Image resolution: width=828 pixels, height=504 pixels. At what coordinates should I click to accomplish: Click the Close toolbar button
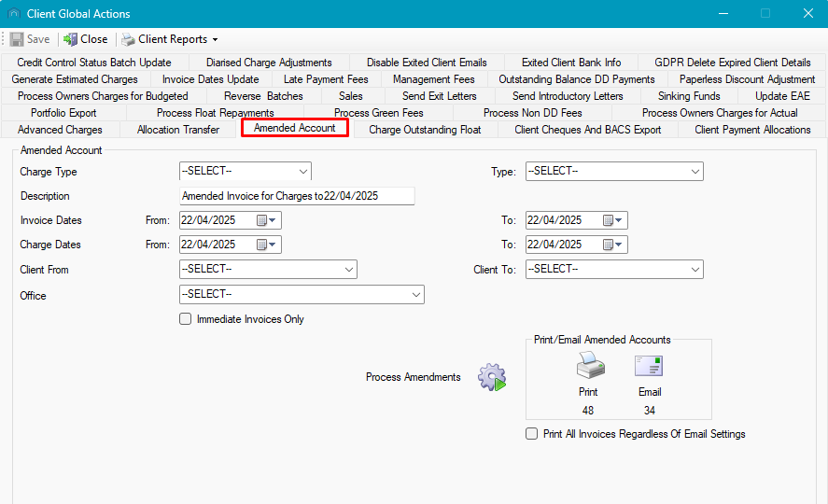pos(86,39)
